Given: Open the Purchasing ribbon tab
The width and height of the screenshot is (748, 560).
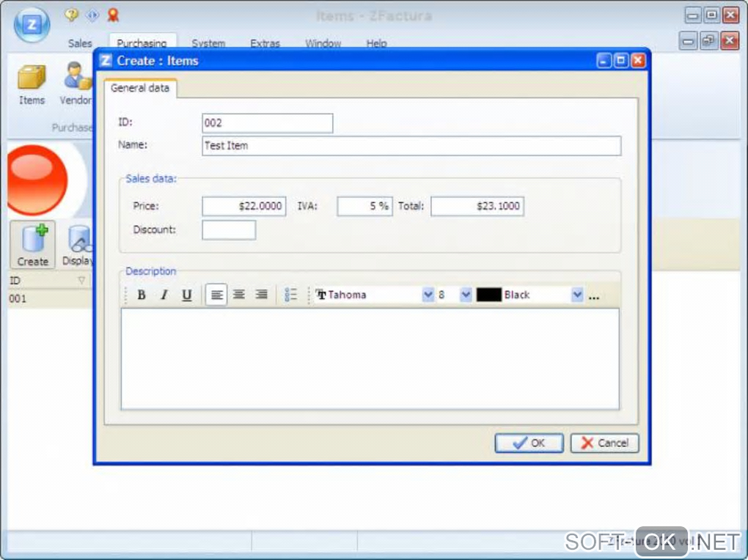Looking at the screenshot, I should [142, 43].
